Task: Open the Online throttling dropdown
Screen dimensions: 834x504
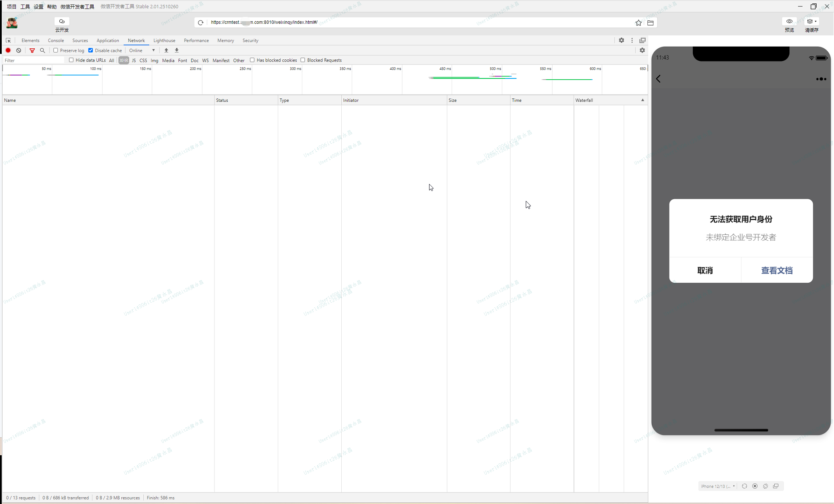Action: click(x=142, y=50)
